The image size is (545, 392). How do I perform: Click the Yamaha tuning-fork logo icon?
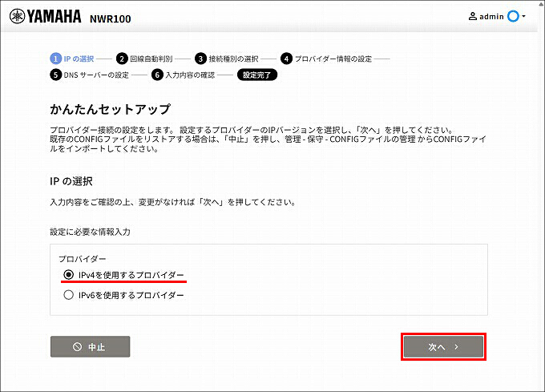point(17,16)
